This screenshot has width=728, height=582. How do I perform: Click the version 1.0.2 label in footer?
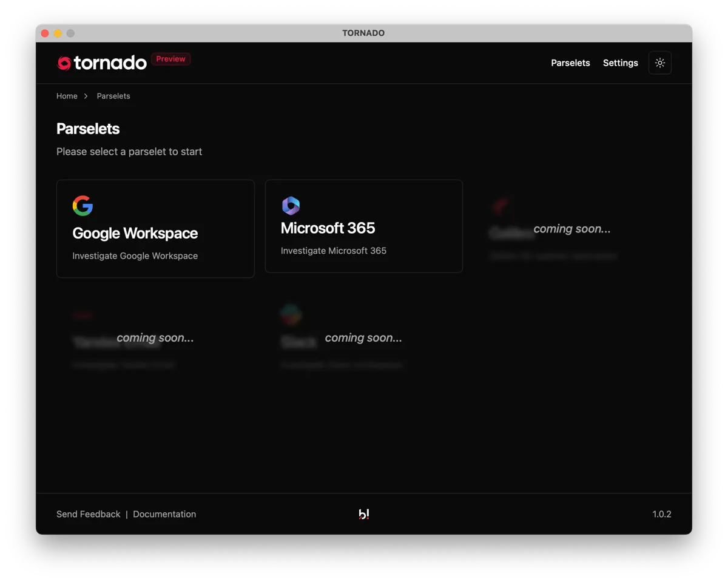[662, 514]
